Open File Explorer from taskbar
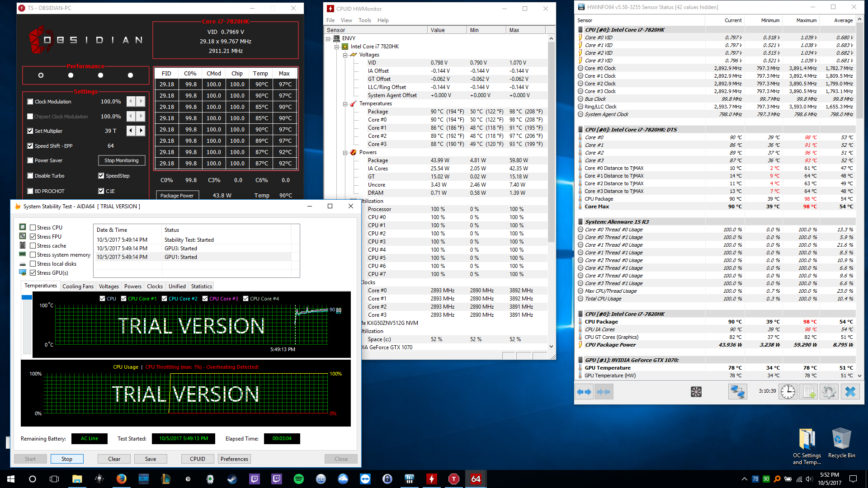868x488 pixels. point(77,479)
